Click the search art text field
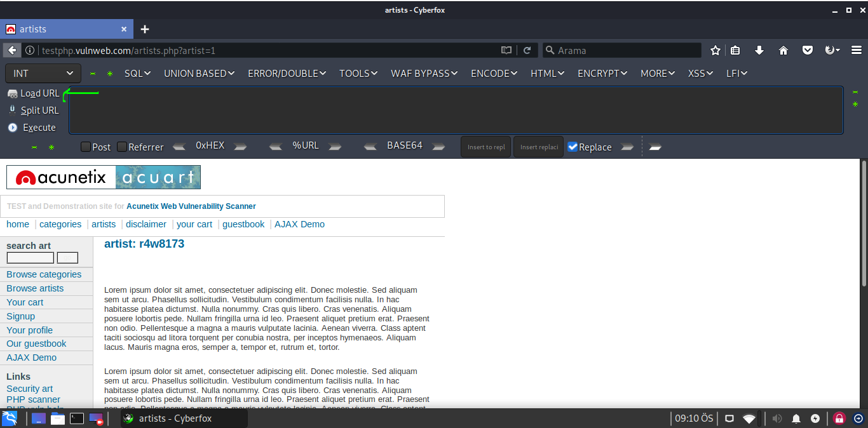Image resolution: width=868 pixels, height=428 pixels. 30,258
